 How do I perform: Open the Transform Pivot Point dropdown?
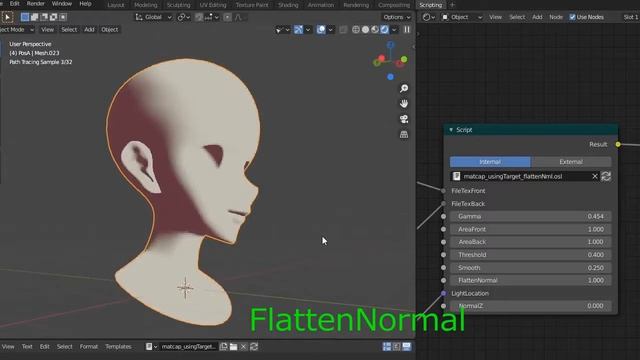184,17
